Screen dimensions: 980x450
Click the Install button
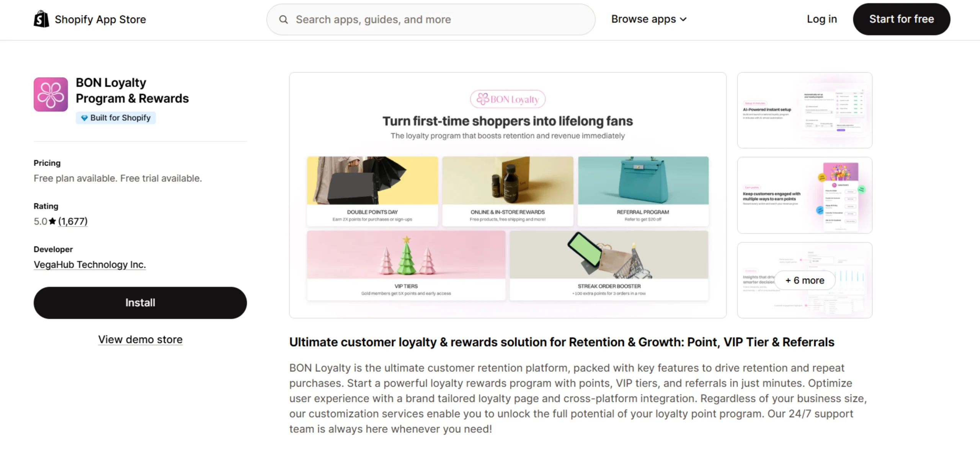[x=140, y=303]
